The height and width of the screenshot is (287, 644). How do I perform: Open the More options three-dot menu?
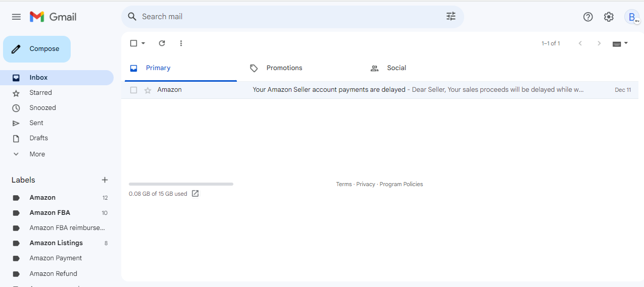181,43
